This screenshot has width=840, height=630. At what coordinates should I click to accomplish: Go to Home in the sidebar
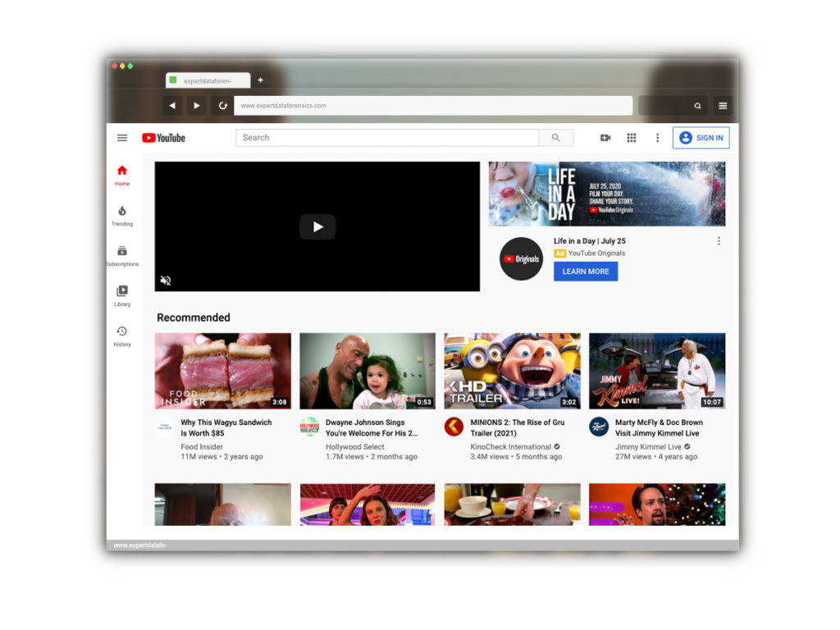[122, 176]
